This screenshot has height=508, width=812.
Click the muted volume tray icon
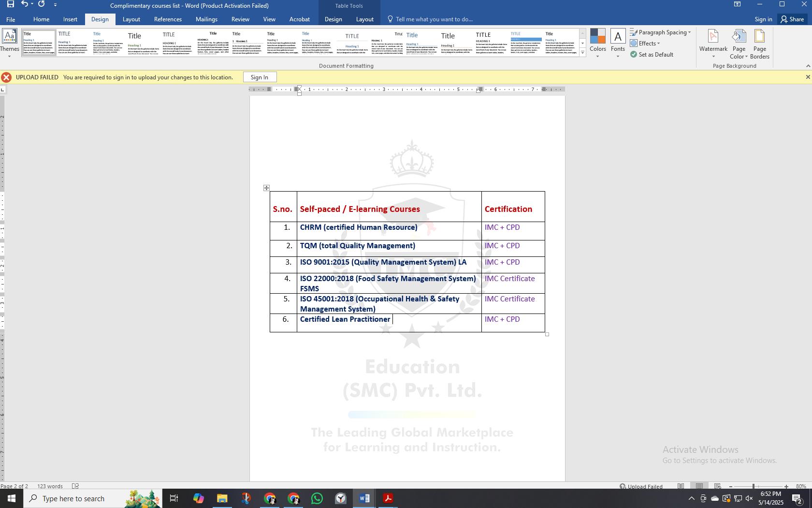pos(749,498)
